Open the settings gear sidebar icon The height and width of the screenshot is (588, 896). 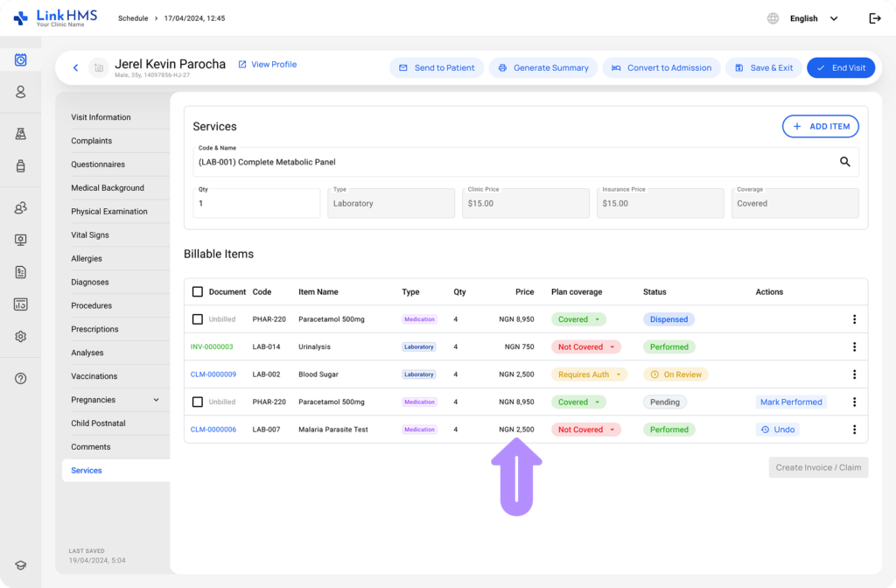21,337
